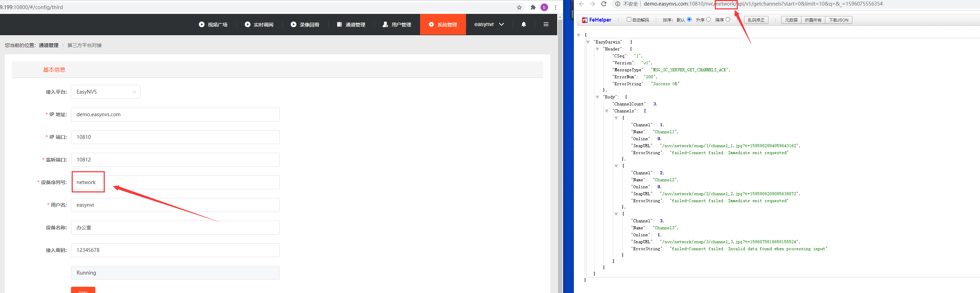
Task: Select the 默认 sort radio button
Action: click(689, 19)
